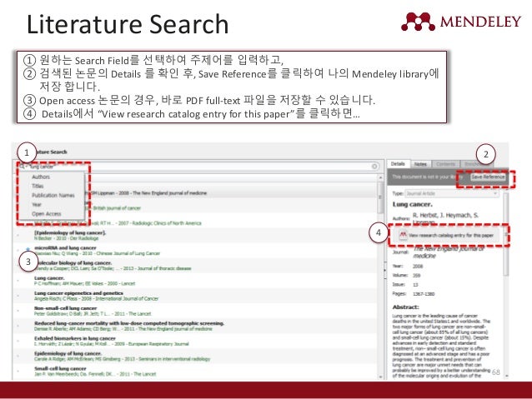
Task: Click the Authors field R. Herbst, J. Heymach
Action: click(x=445, y=218)
